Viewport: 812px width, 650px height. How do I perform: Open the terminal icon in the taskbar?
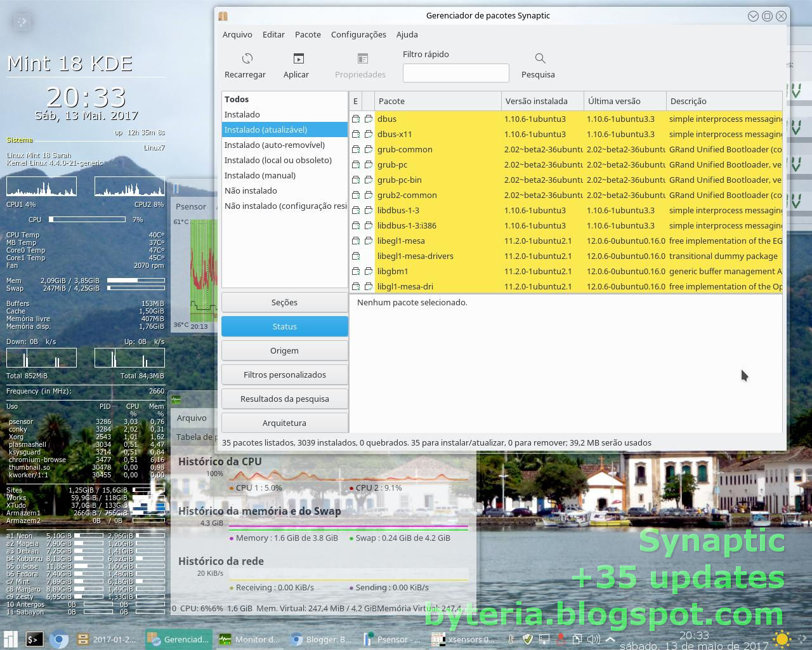coord(35,639)
